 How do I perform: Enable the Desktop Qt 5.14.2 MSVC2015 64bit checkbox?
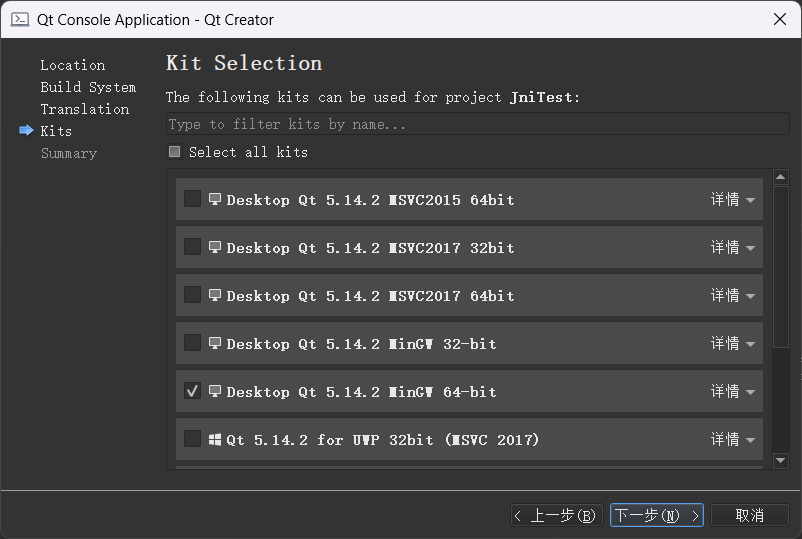(x=192, y=199)
